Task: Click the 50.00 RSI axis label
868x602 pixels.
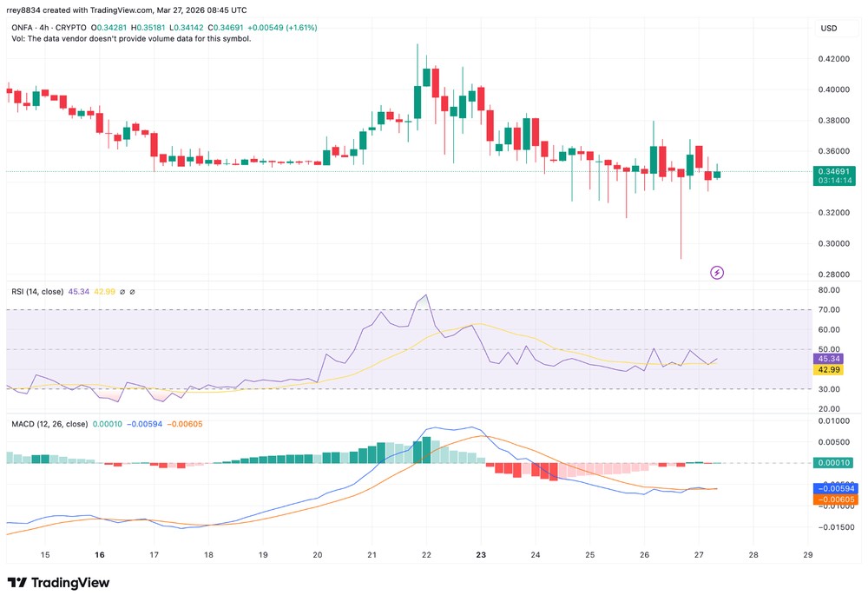Action: point(829,349)
